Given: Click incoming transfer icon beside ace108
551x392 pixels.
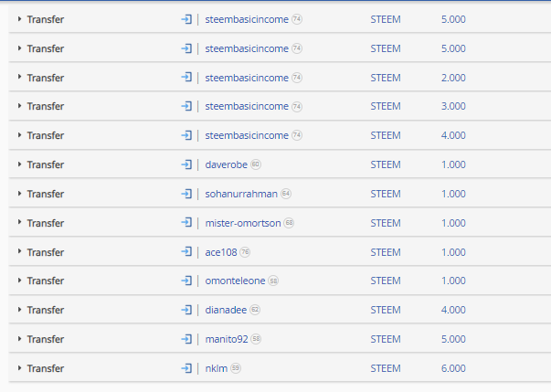Looking at the screenshot, I should [x=186, y=251].
